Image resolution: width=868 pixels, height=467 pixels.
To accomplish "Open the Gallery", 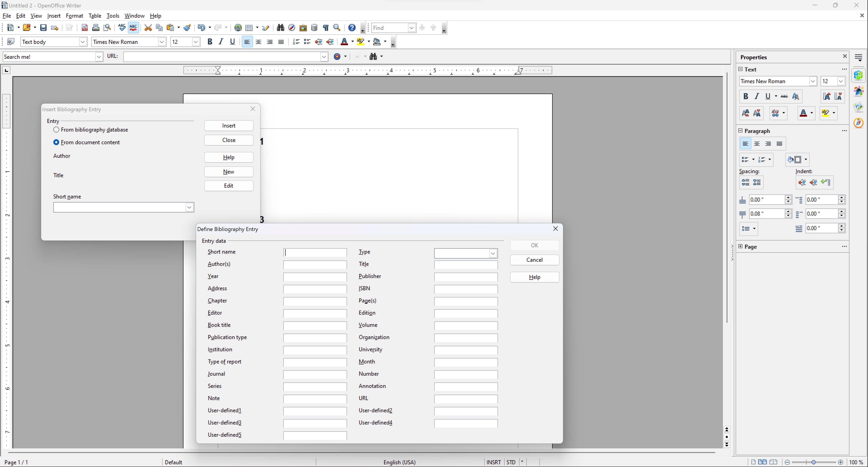I will pyautogui.click(x=303, y=28).
